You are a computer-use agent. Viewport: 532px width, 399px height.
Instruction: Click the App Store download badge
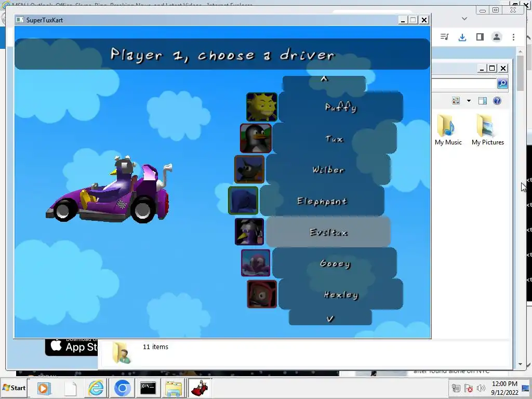point(72,347)
